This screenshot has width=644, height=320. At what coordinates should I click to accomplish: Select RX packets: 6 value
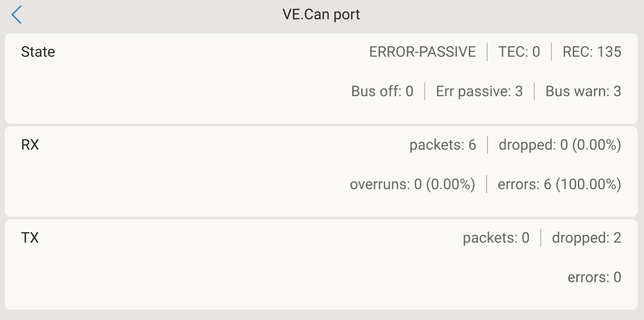[443, 145]
